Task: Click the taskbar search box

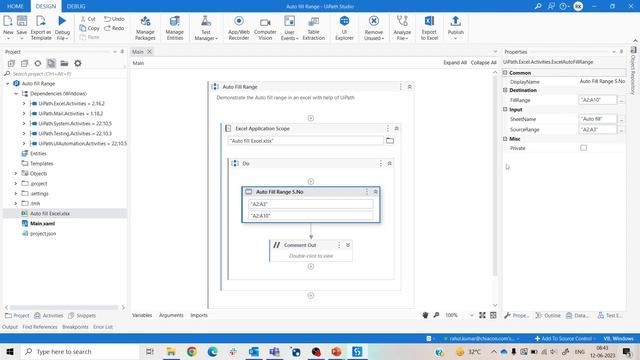Action: coord(80,351)
